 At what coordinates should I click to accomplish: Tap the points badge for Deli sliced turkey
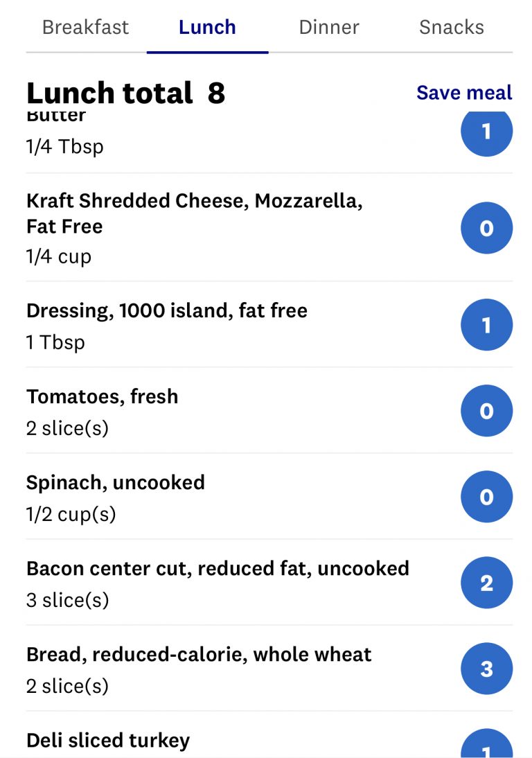point(486,743)
